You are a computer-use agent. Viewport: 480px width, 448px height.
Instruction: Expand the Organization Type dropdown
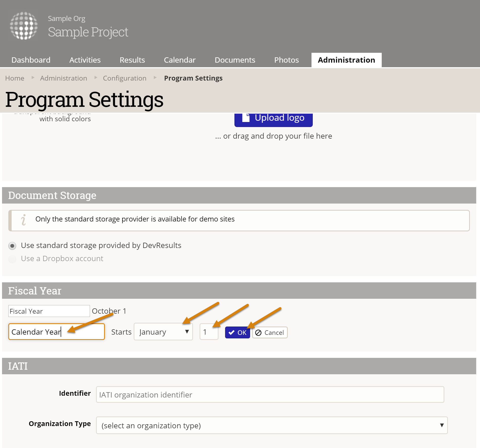click(x=272, y=426)
